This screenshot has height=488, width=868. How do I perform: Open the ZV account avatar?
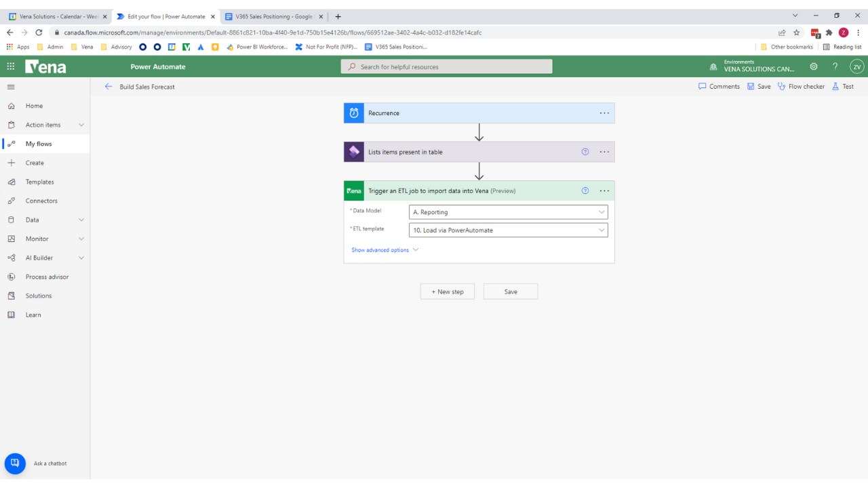pyautogui.click(x=857, y=66)
